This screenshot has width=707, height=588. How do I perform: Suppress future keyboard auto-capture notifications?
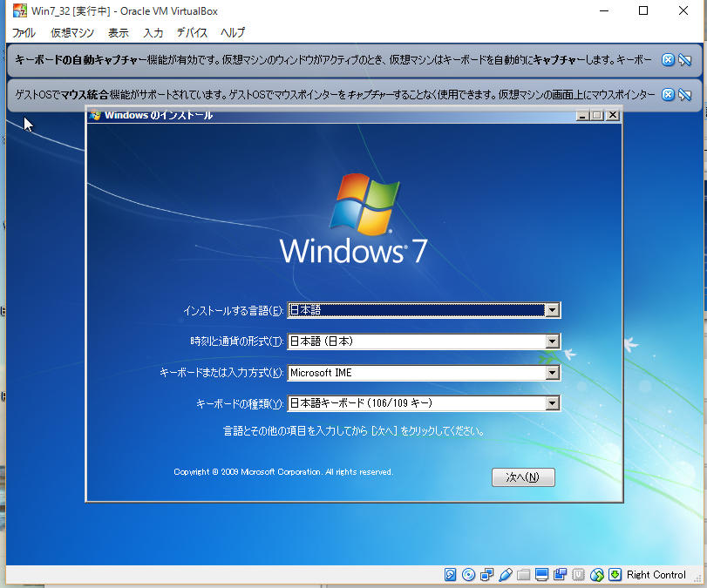point(685,59)
